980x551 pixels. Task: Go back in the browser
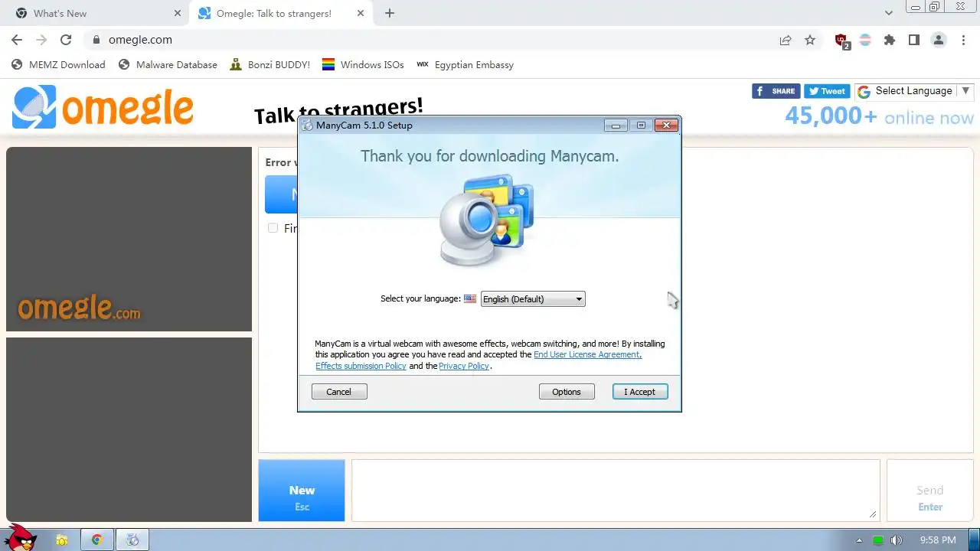click(x=17, y=40)
